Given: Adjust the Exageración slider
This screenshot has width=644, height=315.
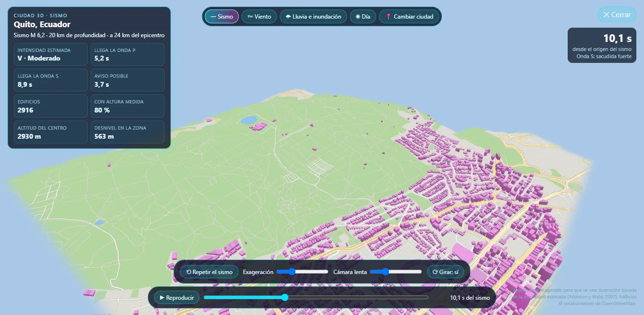Looking at the screenshot, I should click(x=302, y=272).
